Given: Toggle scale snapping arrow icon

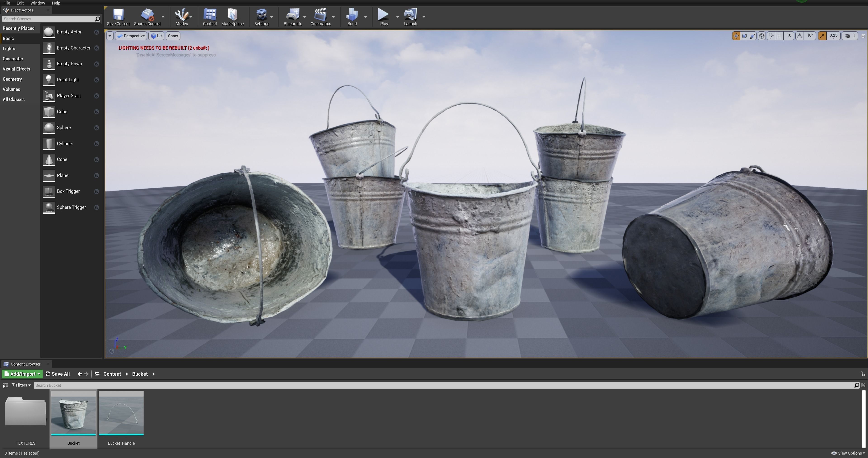Looking at the screenshot, I should [822, 36].
